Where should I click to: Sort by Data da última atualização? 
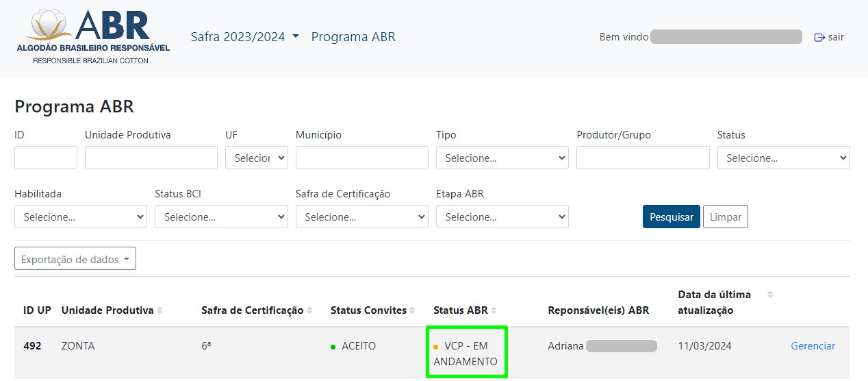click(769, 295)
